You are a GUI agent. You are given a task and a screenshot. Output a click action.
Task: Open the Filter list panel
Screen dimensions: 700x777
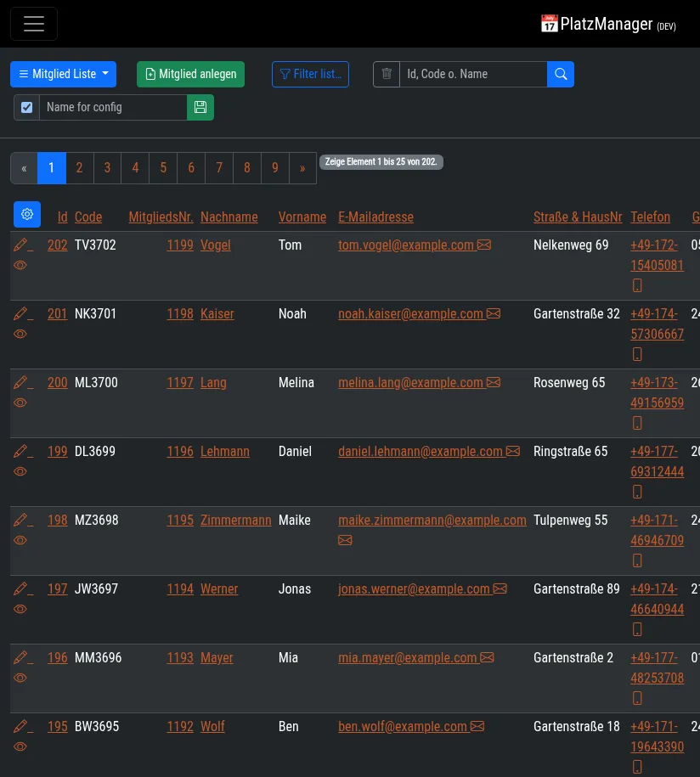click(x=310, y=75)
